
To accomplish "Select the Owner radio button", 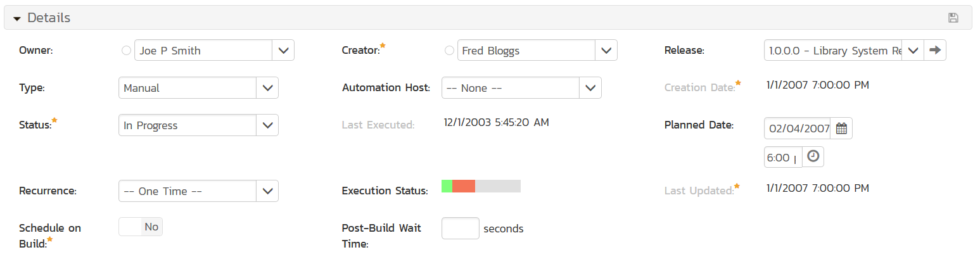I will pos(126,51).
